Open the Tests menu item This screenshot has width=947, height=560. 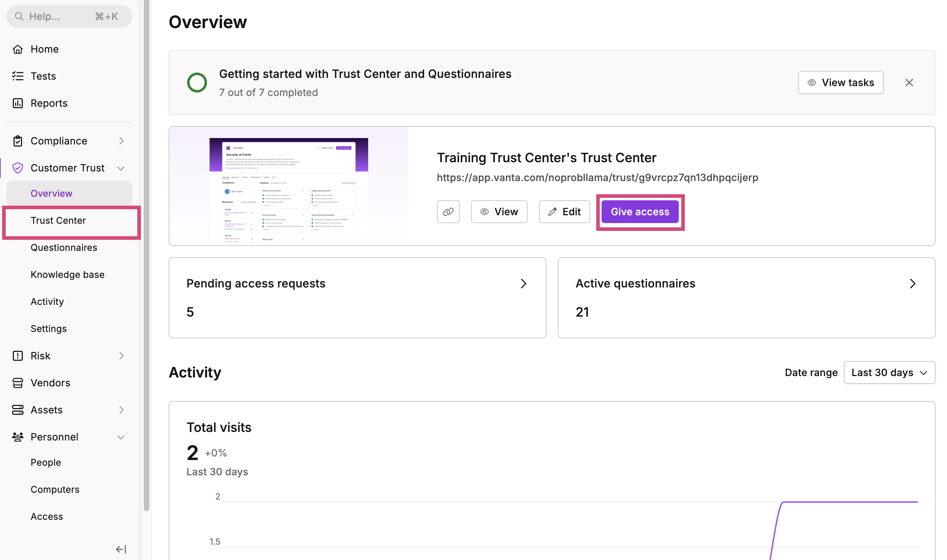click(69, 76)
